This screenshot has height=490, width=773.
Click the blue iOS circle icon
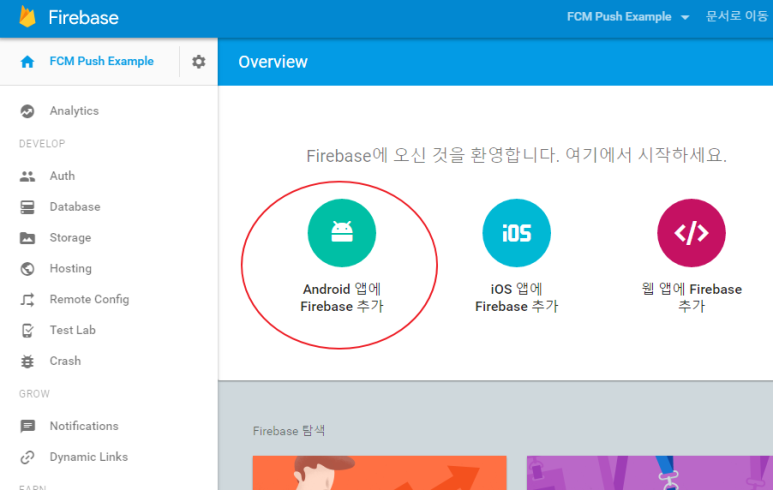(517, 233)
